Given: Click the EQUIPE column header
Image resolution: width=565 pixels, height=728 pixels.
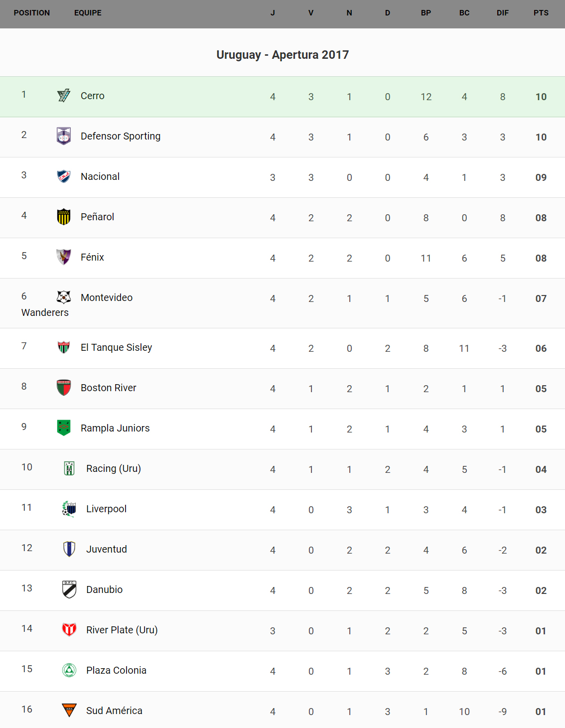Looking at the screenshot, I should 88,13.
